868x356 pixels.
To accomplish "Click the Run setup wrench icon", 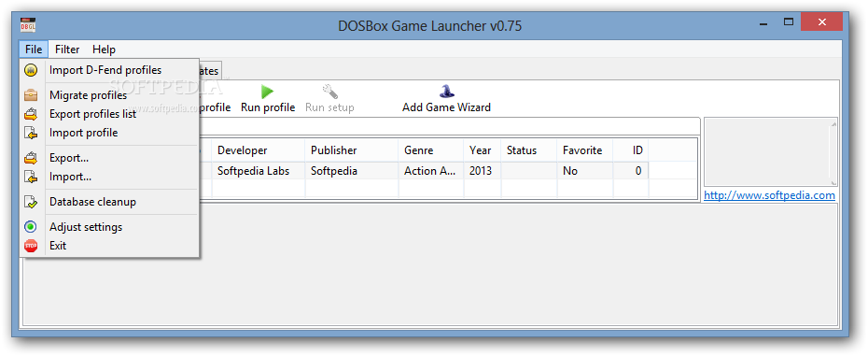I will pyautogui.click(x=329, y=92).
